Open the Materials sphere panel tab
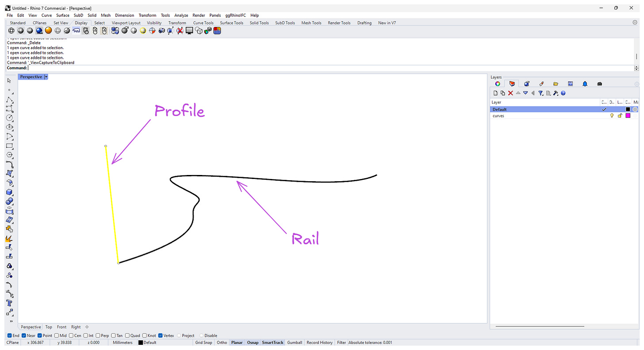 (x=526, y=84)
